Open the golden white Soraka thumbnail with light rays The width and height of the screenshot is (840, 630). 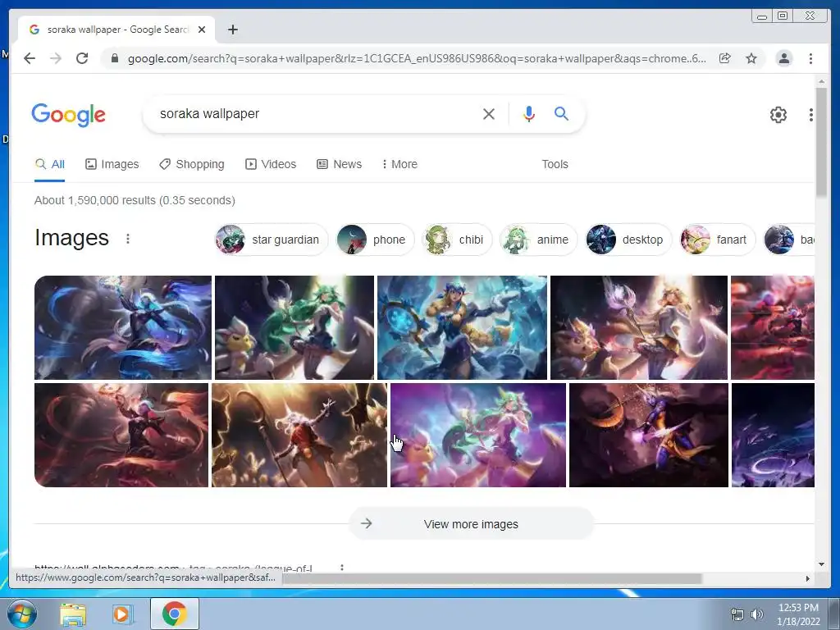click(x=638, y=327)
